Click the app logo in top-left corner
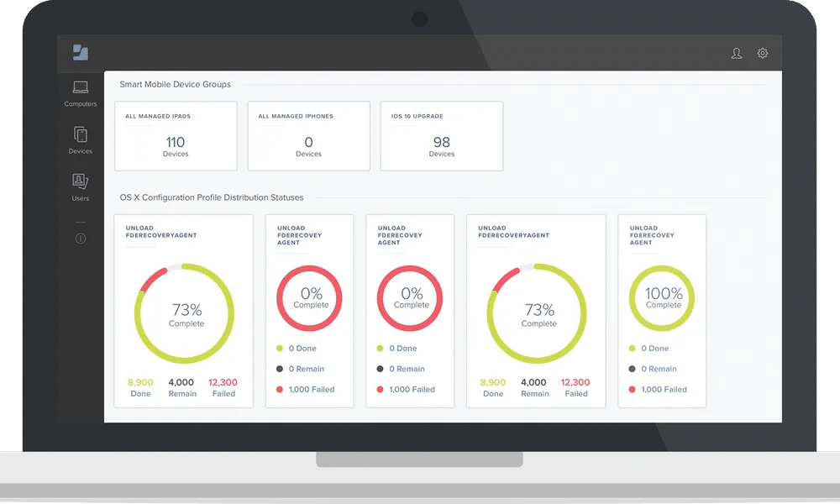Image resolution: width=840 pixels, height=504 pixels. pyautogui.click(x=80, y=52)
